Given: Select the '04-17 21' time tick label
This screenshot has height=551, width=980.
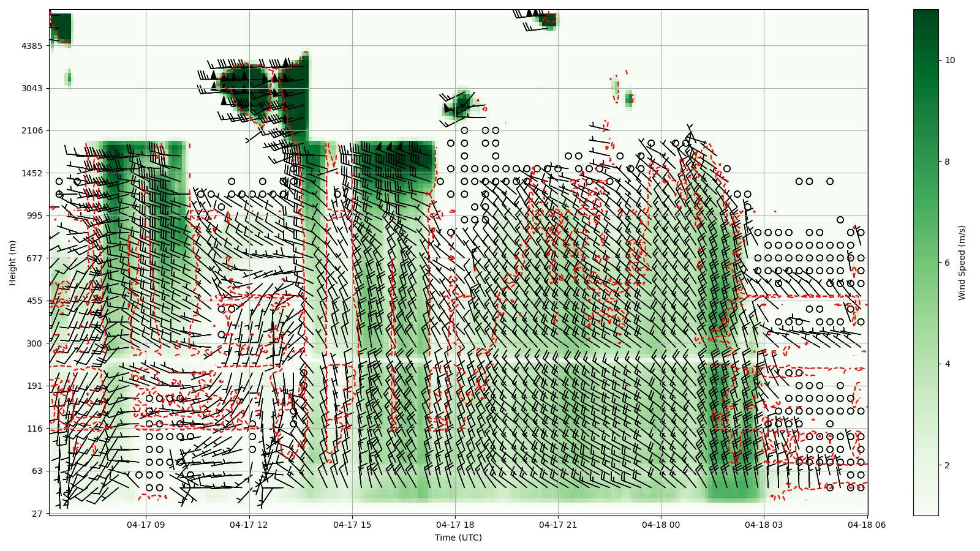Looking at the screenshot, I should click(x=559, y=525).
